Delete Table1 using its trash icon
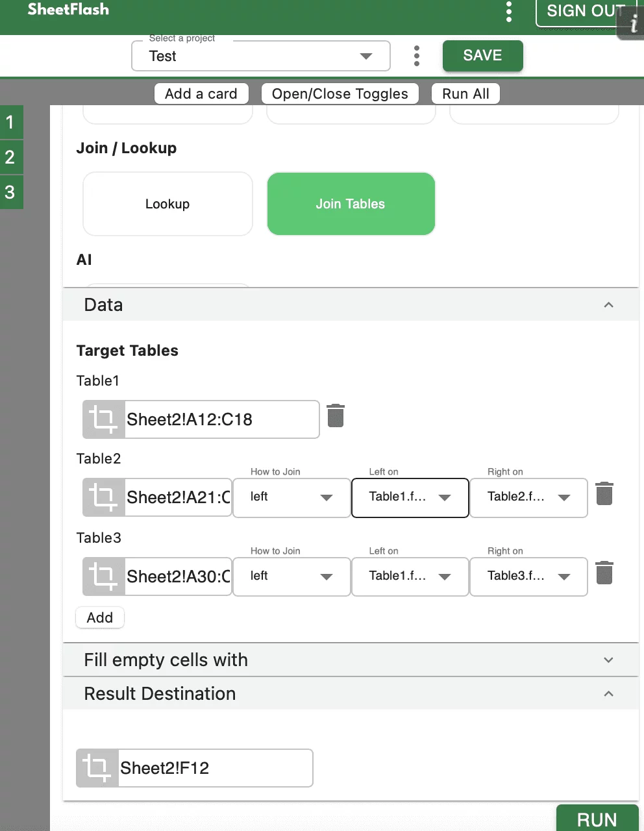 tap(336, 415)
